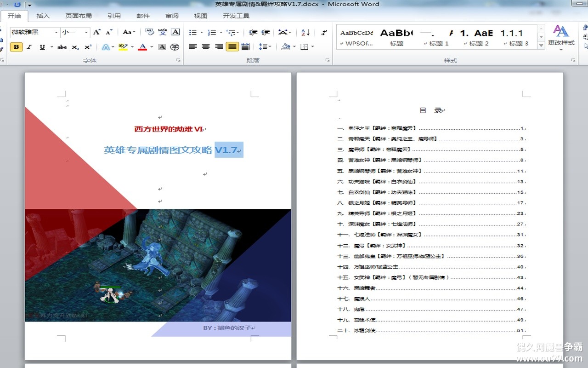Screen dimensions: 588x368
Task: Toggle Bold formatting button
Action: [x=16, y=47]
